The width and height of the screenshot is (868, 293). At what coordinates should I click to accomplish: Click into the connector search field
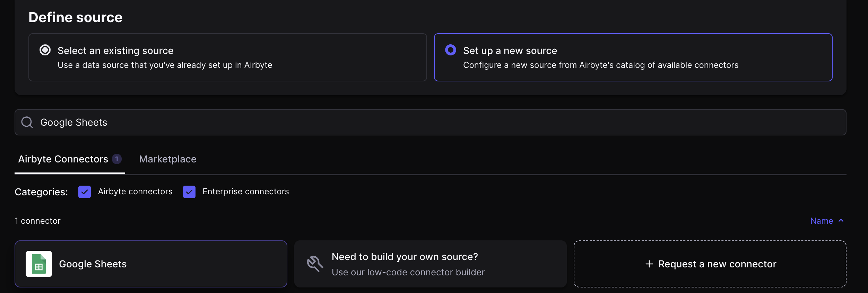[x=430, y=122]
